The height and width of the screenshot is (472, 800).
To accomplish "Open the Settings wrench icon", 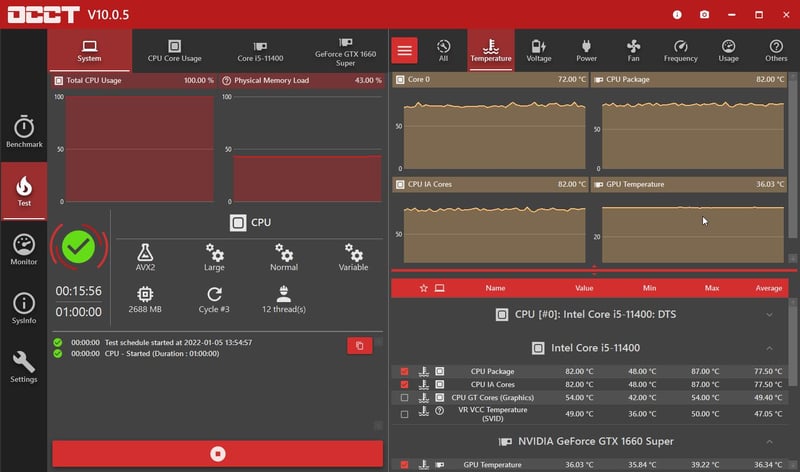I will pos(24,366).
